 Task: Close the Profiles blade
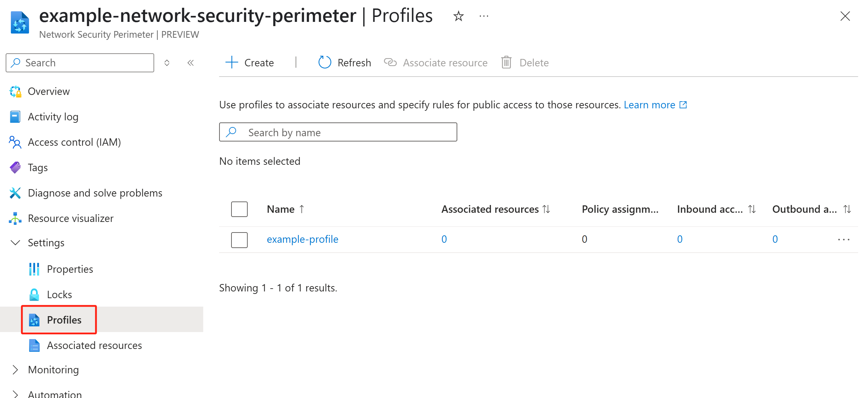click(x=845, y=16)
